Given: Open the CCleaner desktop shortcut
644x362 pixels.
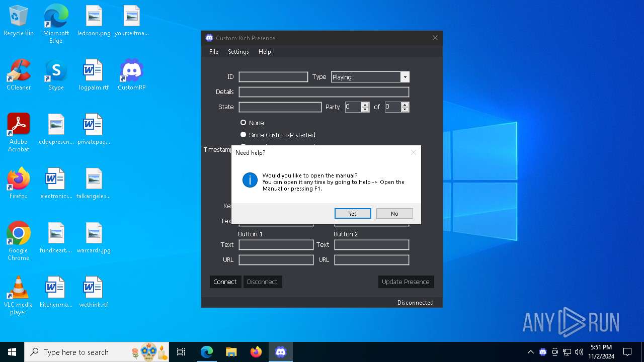Looking at the screenshot, I should (x=19, y=75).
